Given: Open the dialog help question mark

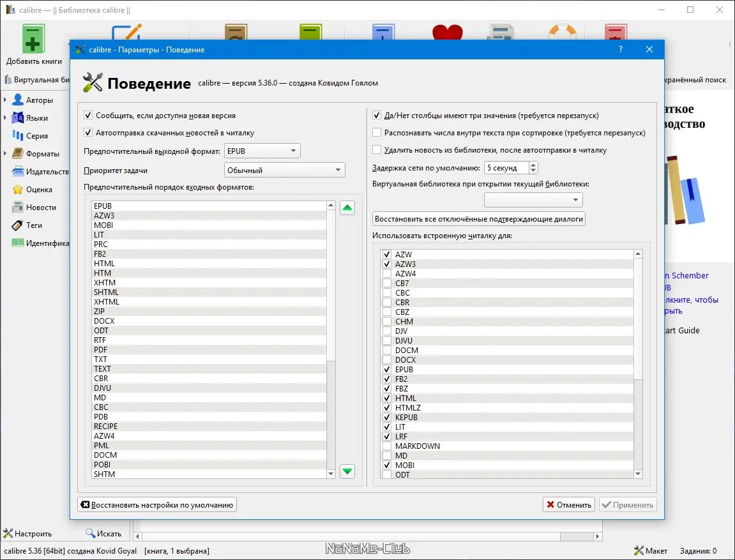Looking at the screenshot, I should pos(621,49).
